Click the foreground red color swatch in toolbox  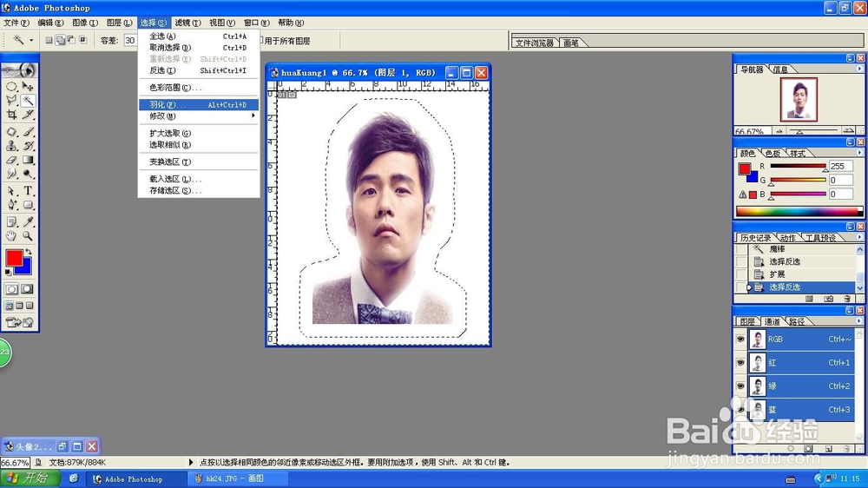point(14,258)
